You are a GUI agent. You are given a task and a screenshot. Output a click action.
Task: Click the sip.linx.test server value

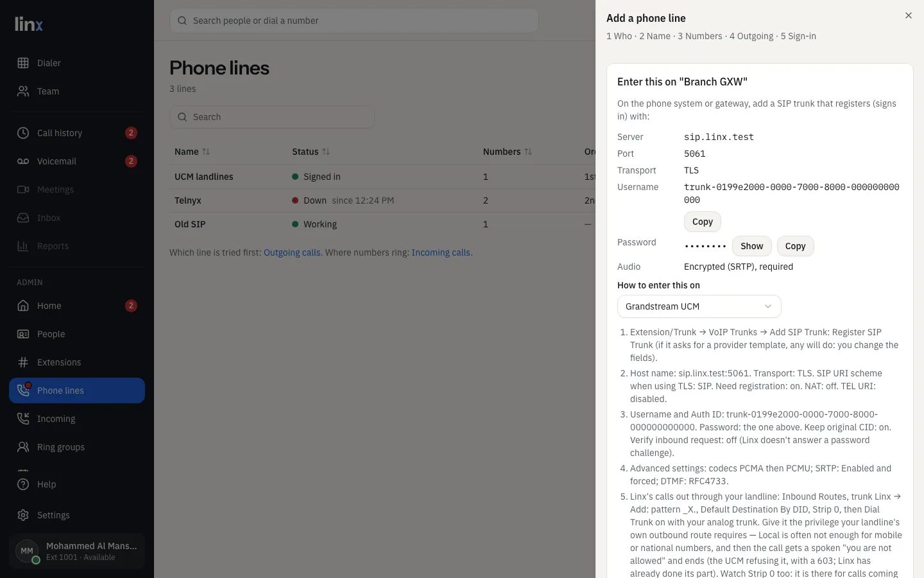click(x=719, y=137)
